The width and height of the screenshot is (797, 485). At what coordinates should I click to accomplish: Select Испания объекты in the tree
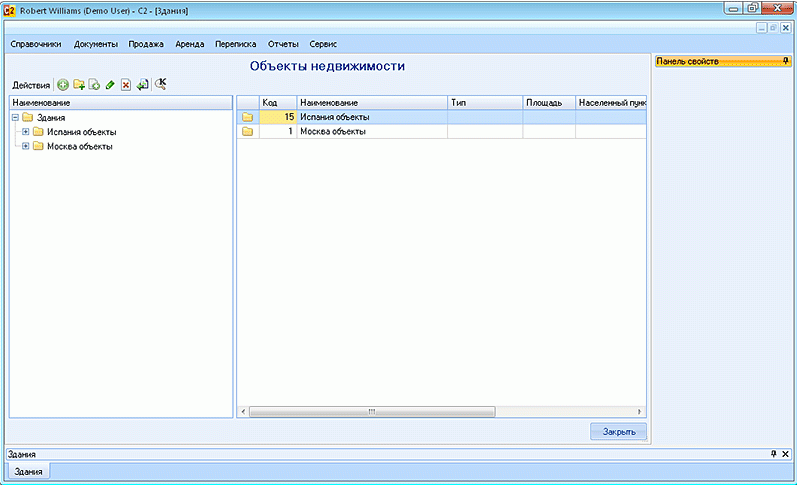82,132
